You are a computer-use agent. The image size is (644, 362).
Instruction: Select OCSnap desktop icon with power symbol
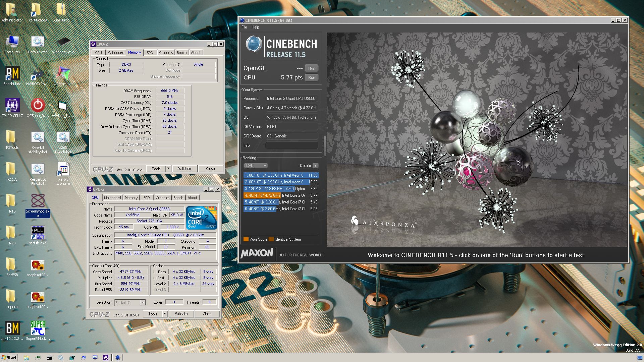(38, 108)
